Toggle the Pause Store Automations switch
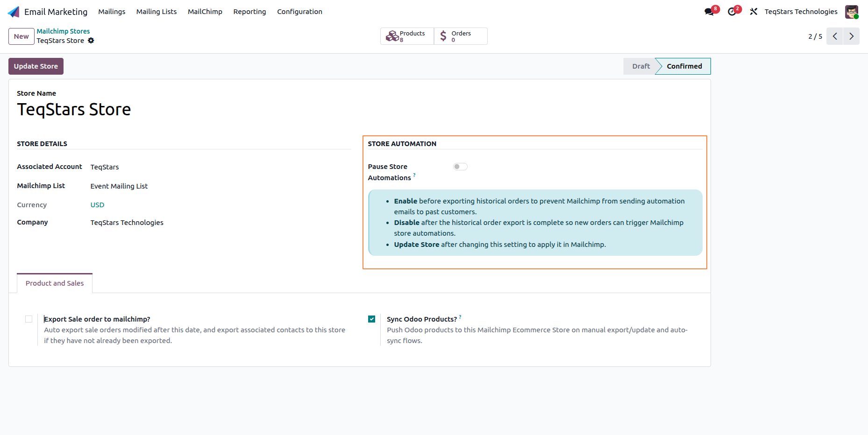Image resolution: width=868 pixels, height=435 pixels. tap(460, 167)
